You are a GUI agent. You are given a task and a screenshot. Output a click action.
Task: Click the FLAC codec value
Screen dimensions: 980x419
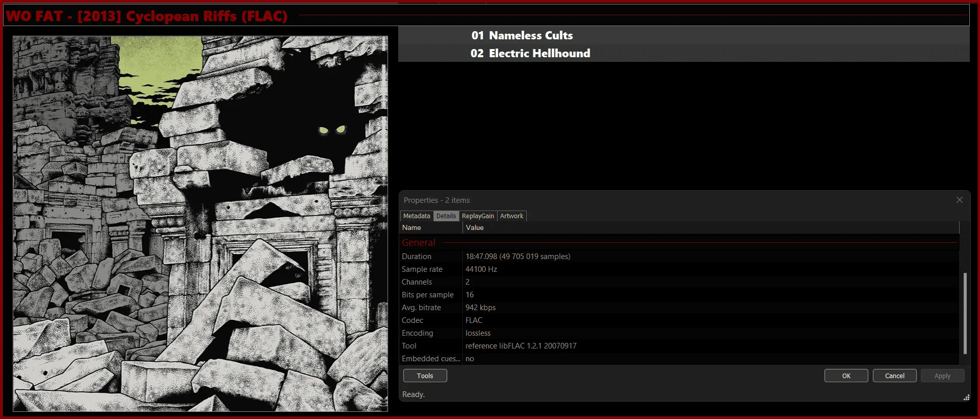click(x=474, y=320)
